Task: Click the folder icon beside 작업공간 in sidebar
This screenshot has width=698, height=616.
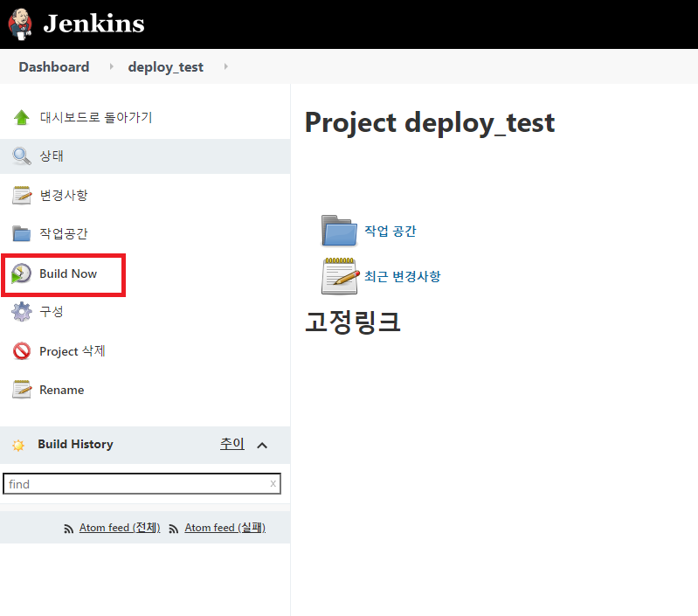Action: click(x=21, y=233)
